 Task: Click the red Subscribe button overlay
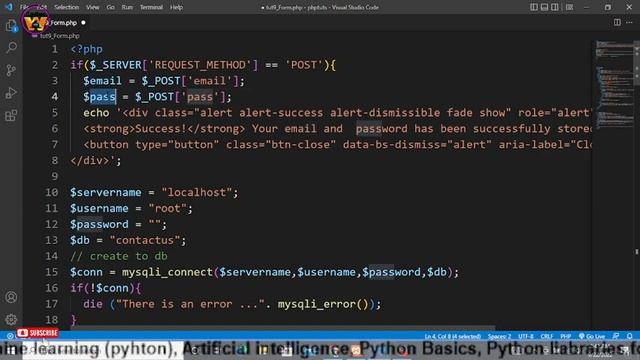(38, 333)
